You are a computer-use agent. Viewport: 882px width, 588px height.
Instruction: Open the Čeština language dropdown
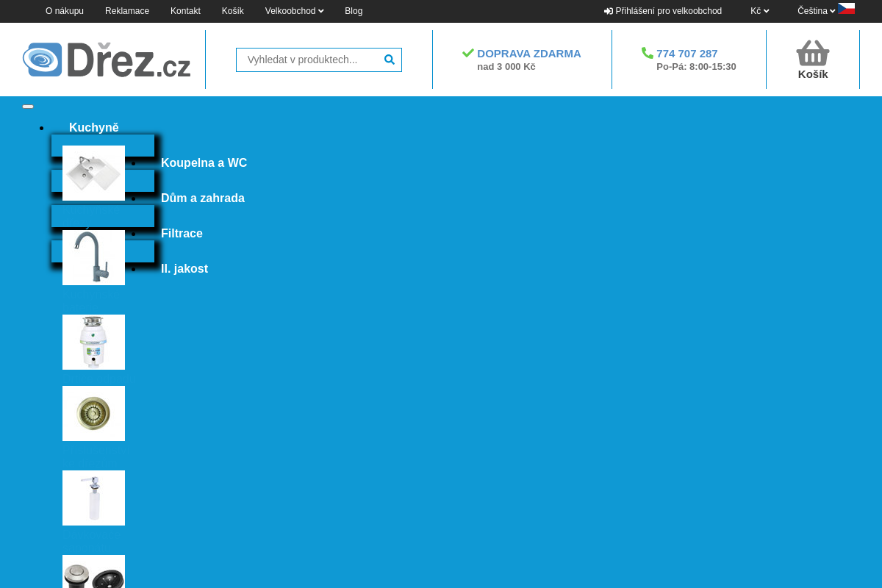pos(816,11)
